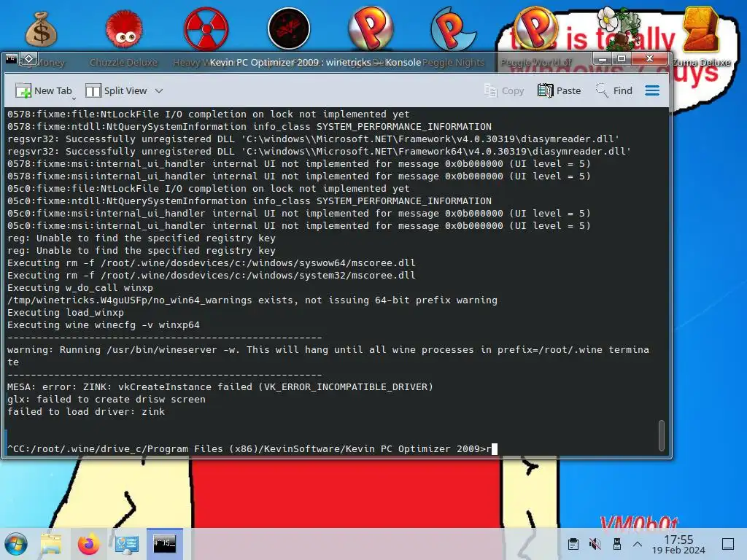Open Konsole's hamburger menu
This screenshot has width=747, height=560.
pos(652,90)
